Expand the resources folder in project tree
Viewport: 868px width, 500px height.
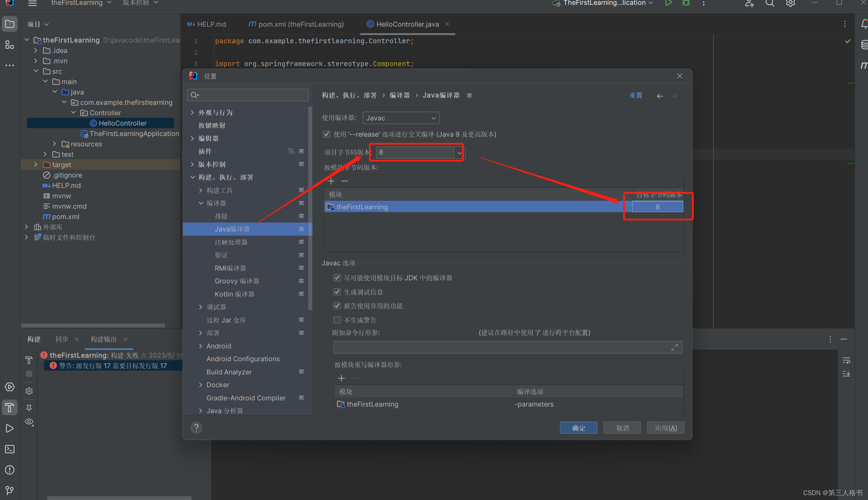pos(54,144)
